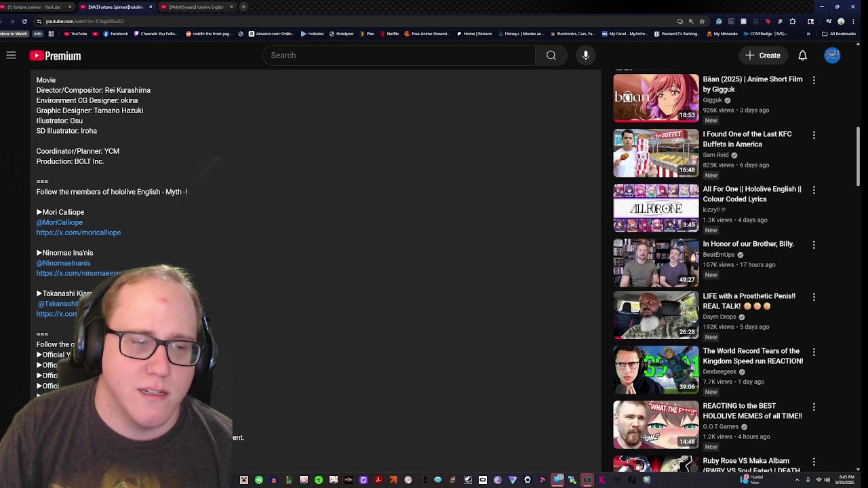Viewport: 868px width, 488px height.
Task: Open the Plex bookmark
Action: (x=367, y=34)
